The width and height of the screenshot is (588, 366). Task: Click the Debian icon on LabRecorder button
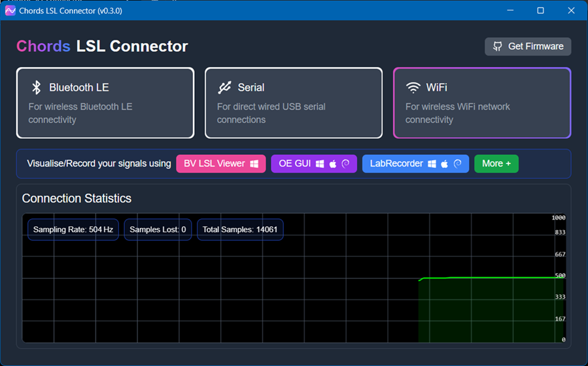(458, 163)
